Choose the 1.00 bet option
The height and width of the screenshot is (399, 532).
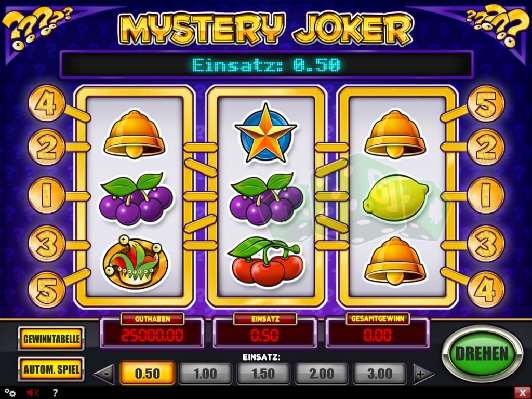click(x=205, y=374)
